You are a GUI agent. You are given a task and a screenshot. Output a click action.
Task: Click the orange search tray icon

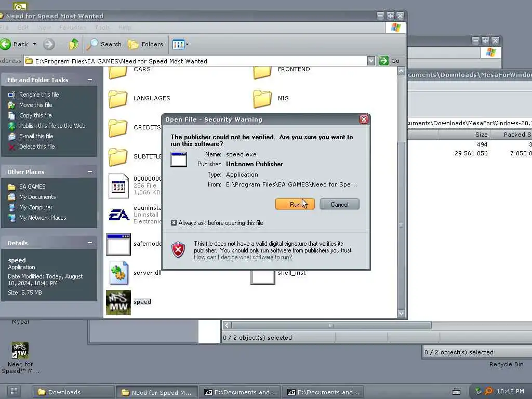pos(488,391)
